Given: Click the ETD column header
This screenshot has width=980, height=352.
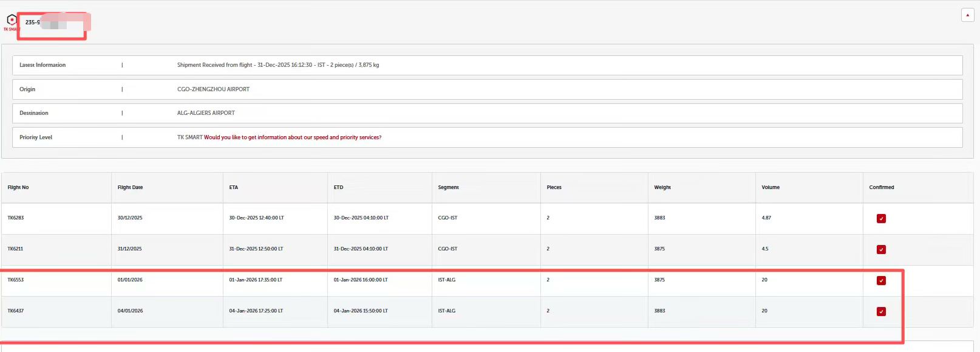Looking at the screenshot, I should [338, 187].
